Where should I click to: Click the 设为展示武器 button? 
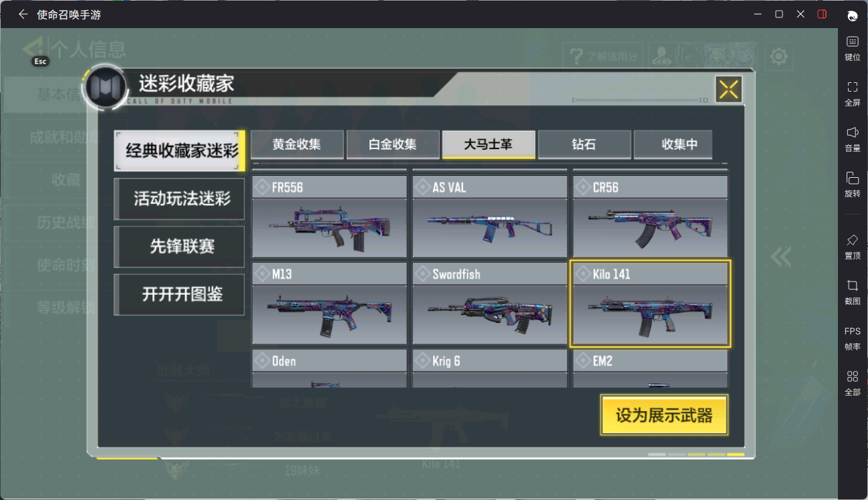point(664,415)
